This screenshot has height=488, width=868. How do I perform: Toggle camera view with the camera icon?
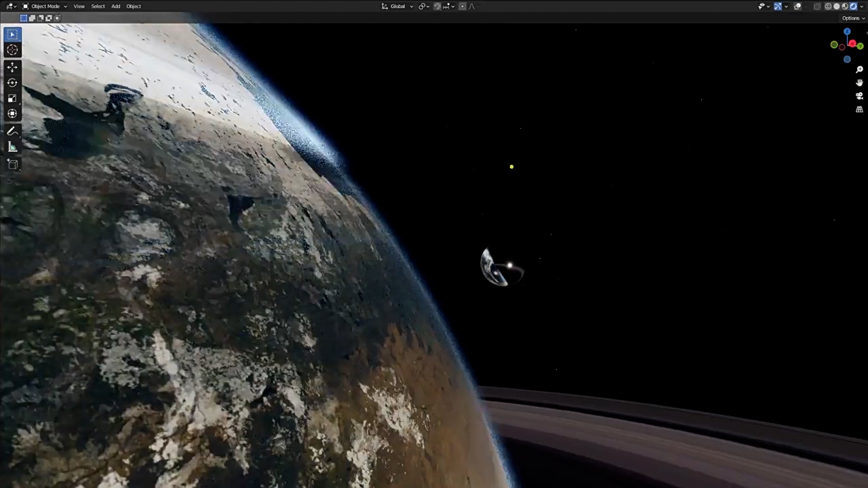[859, 96]
